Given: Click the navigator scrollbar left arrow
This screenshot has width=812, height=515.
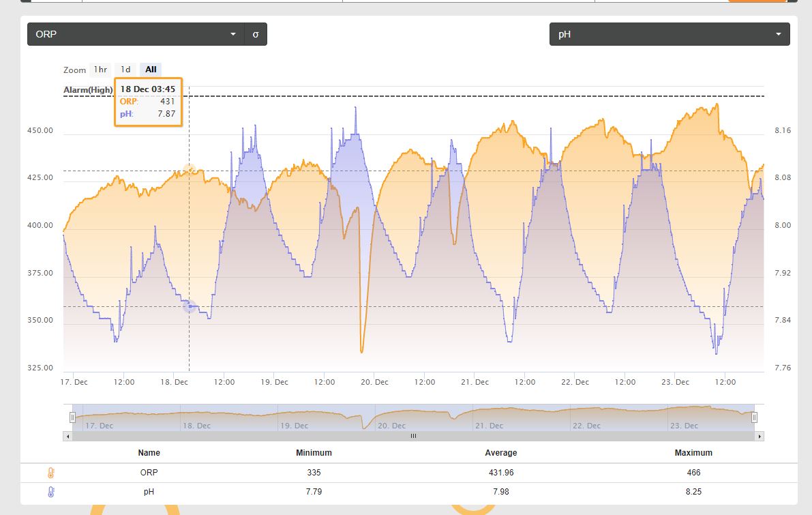Looking at the screenshot, I should 68,437.
